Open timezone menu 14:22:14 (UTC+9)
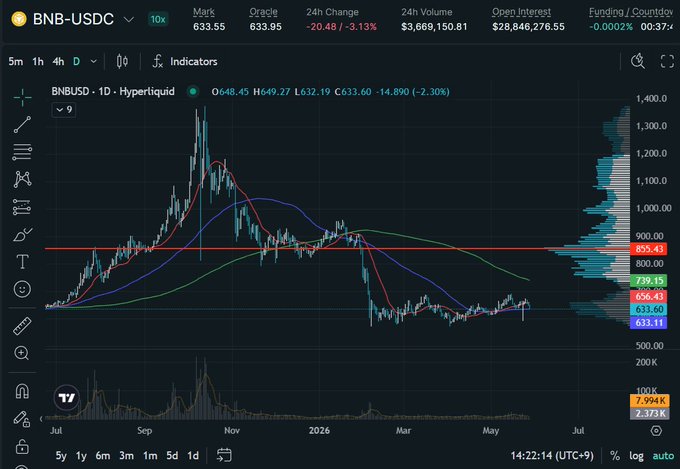 552,456
